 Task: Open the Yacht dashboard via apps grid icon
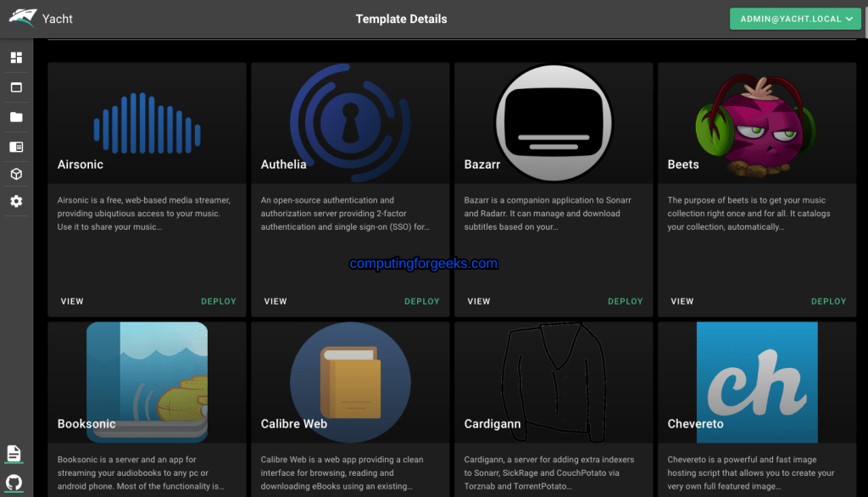click(15, 57)
